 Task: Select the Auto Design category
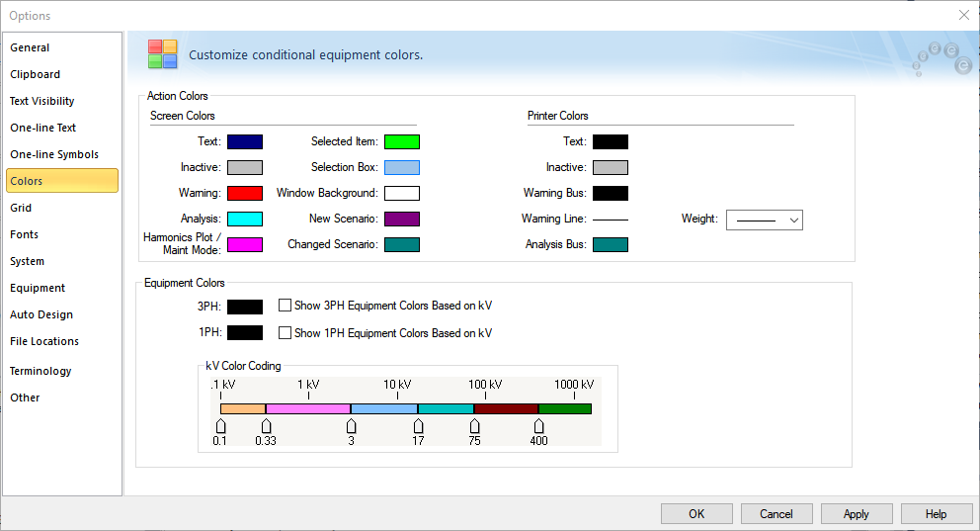tap(41, 314)
